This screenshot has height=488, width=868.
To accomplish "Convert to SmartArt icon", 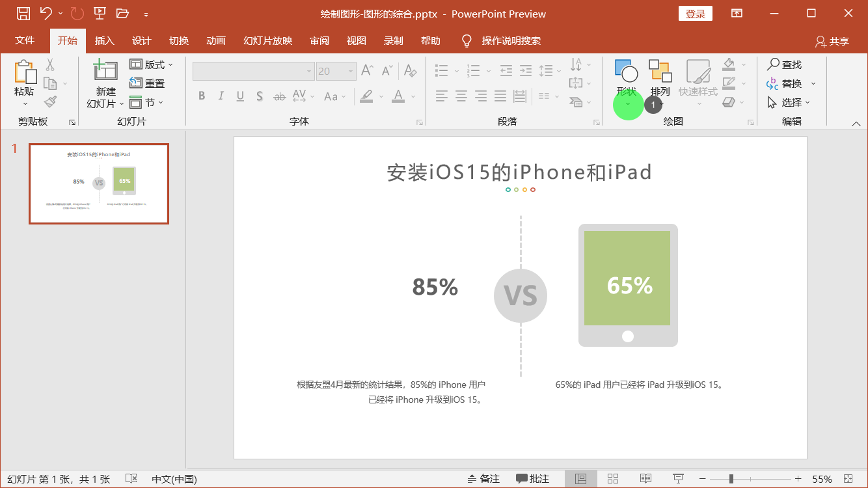I will [576, 102].
